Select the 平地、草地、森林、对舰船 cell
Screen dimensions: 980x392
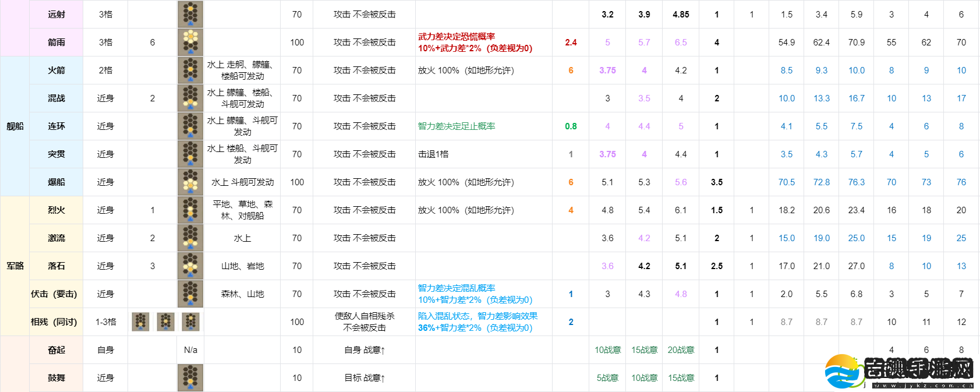point(242,210)
